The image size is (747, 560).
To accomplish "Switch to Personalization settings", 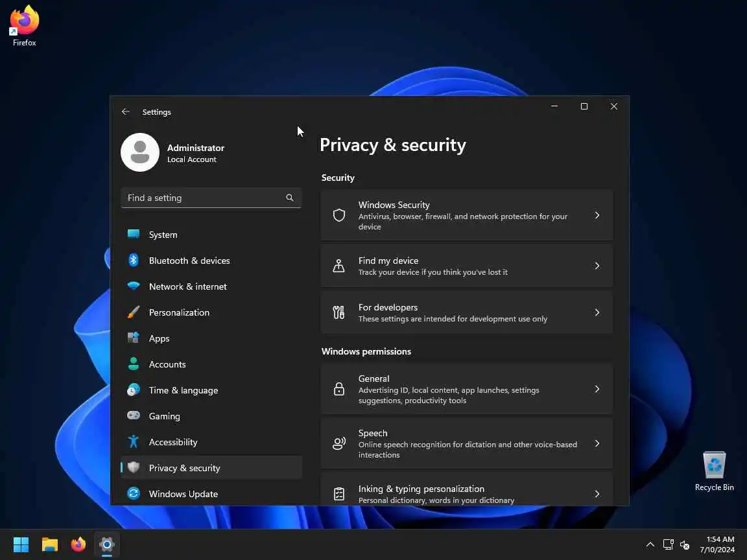I will pyautogui.click(x=179, y=312).
